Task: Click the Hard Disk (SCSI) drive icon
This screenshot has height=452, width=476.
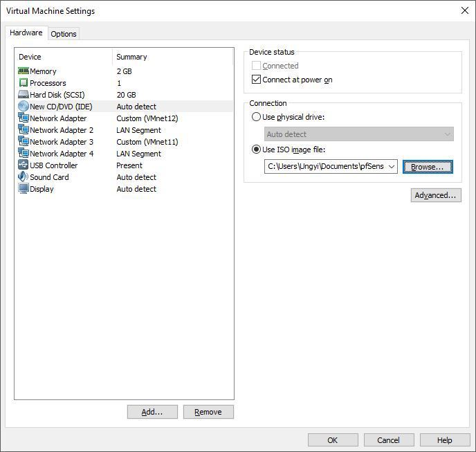Action: coord(24,94)
